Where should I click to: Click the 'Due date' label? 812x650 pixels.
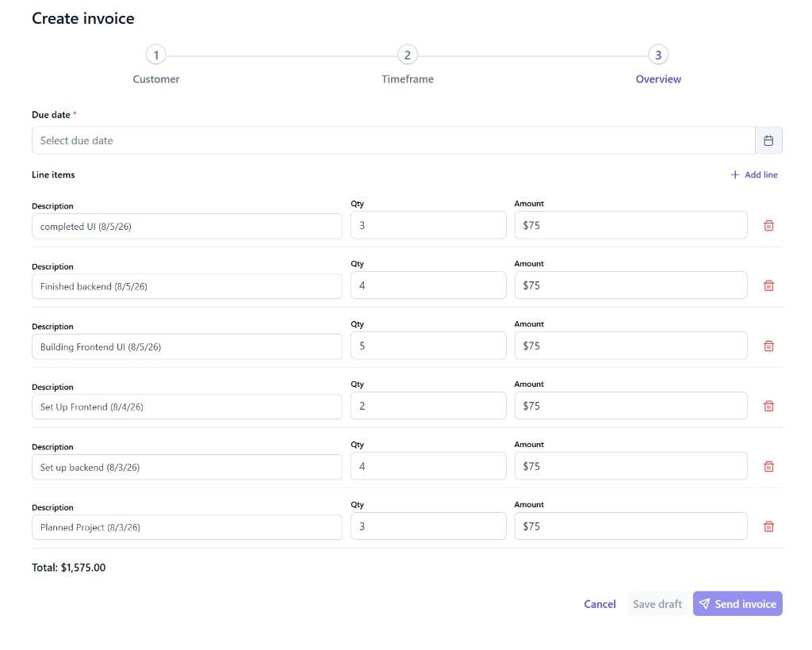pyautogui.click(x=51, y=115)
